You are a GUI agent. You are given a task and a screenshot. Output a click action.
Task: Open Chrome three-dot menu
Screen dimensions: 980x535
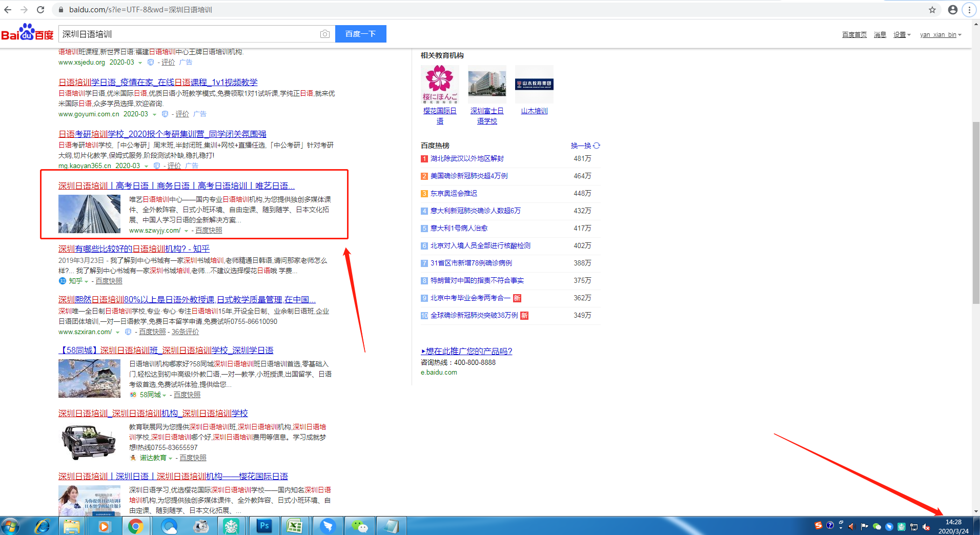pos(969,10)
